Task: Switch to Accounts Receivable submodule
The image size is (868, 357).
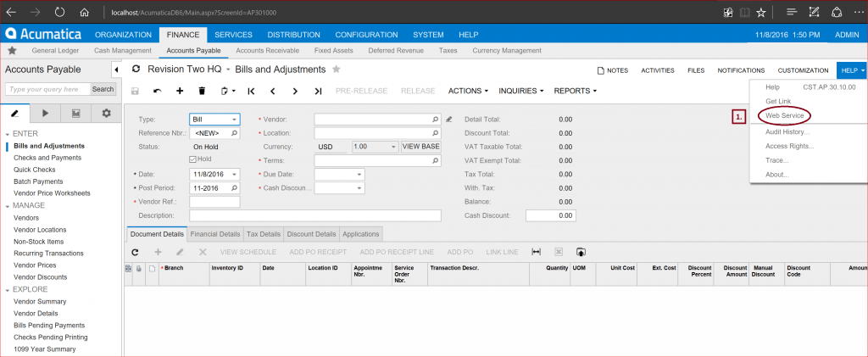Action: pos(267,50)
